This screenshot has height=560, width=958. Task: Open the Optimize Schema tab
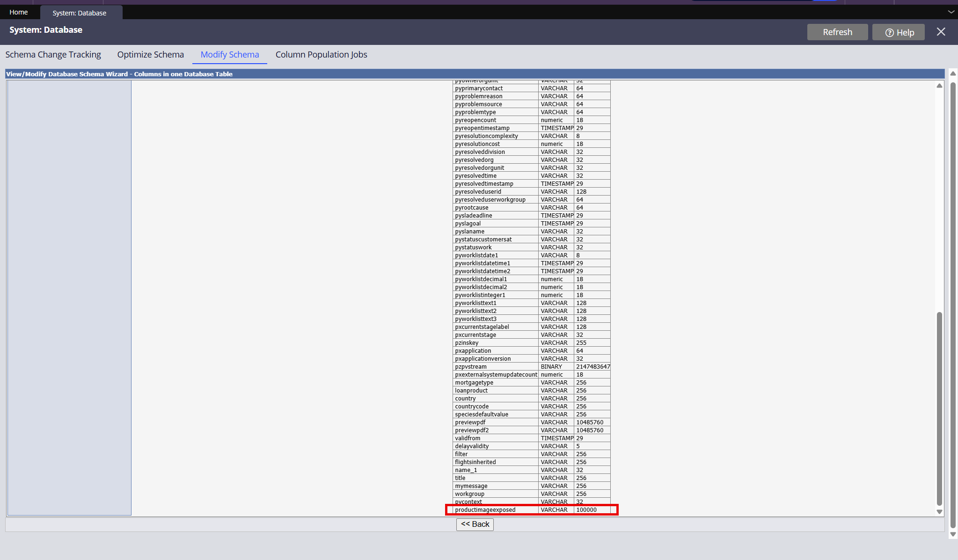(150, 54)
